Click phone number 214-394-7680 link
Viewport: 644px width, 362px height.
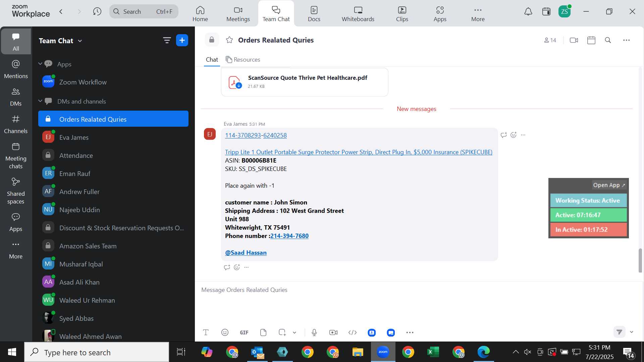tap(289, 236)
